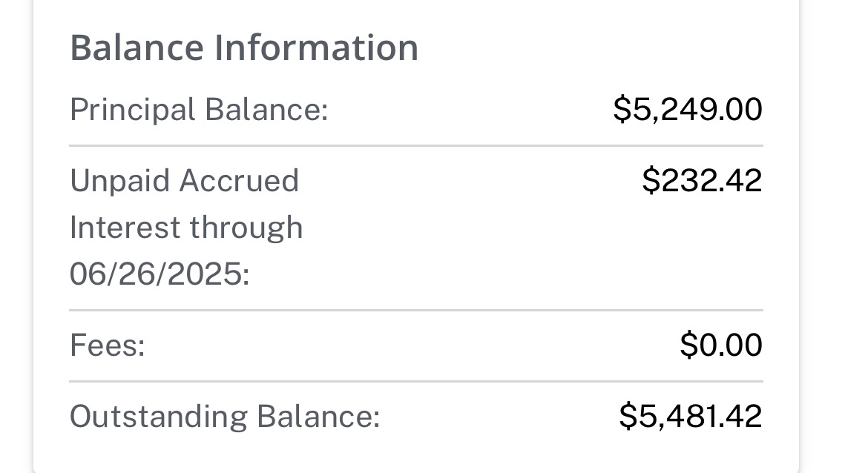Click the Outstanding Balance label
Viewport: 868px width, 473px height.
225,416
